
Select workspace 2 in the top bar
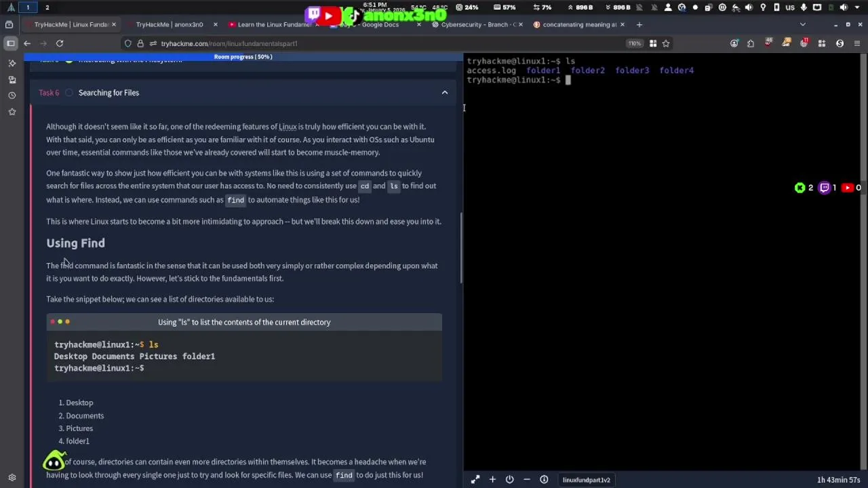pyautogui.click(x=47, y=7)
